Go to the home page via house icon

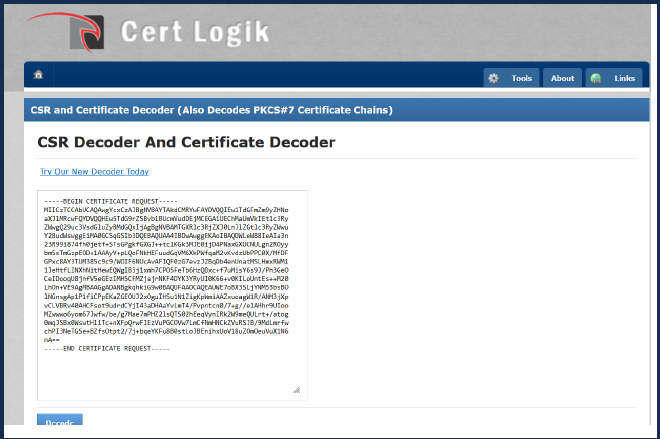click(38, 75)
